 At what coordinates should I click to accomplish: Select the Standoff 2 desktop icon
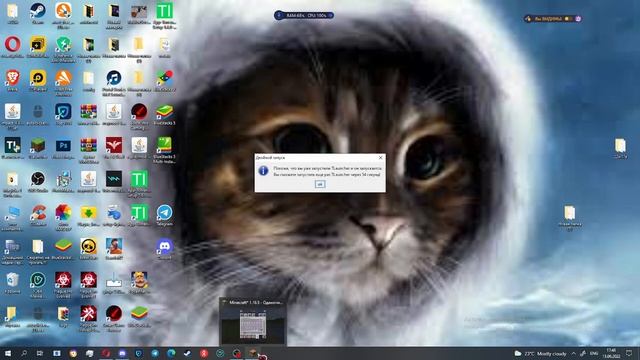point(114,249)
